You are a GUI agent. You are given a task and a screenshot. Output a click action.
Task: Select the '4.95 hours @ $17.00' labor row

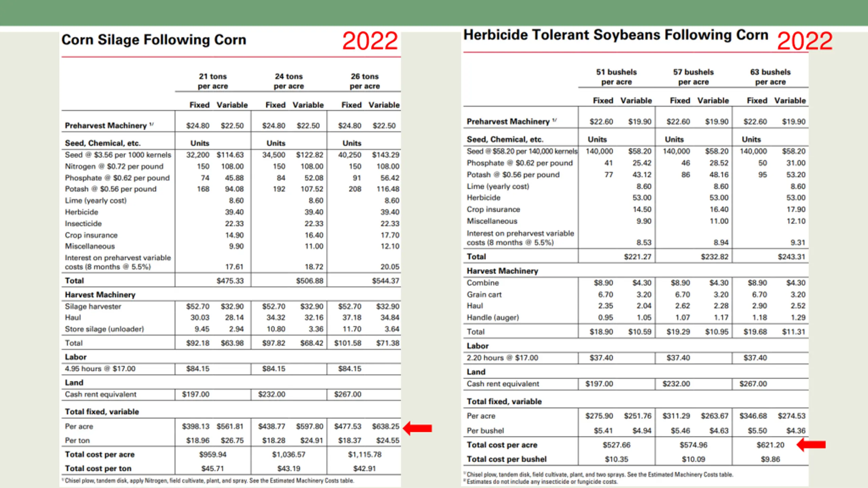tap(100, 369)
